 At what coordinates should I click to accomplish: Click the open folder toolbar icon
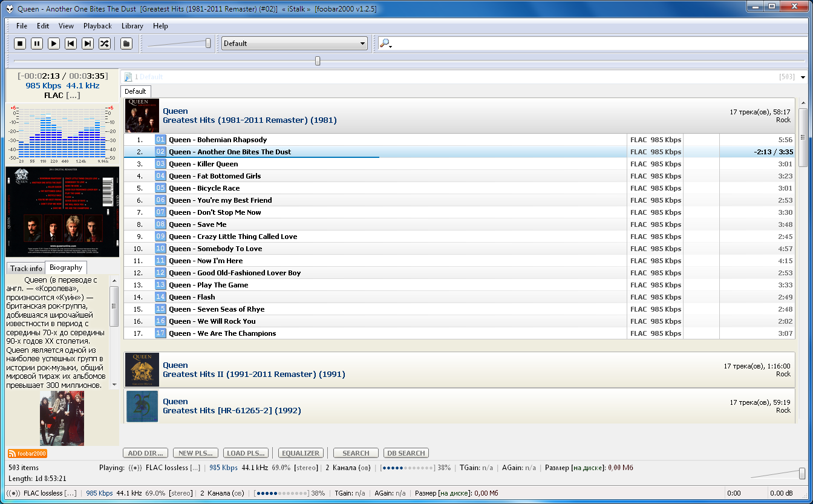point(126,44)
